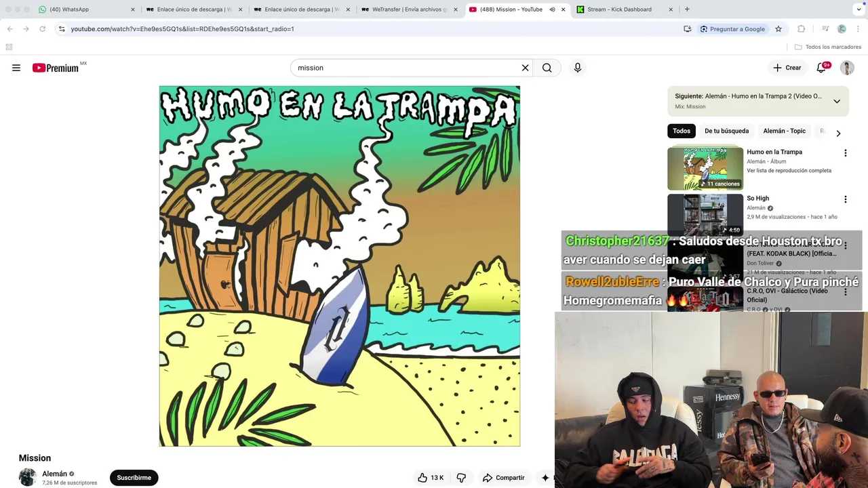Screen dimensions: 868x488
Task: Open Ver lista de reproducción completa
Action: tap(789, 171)
